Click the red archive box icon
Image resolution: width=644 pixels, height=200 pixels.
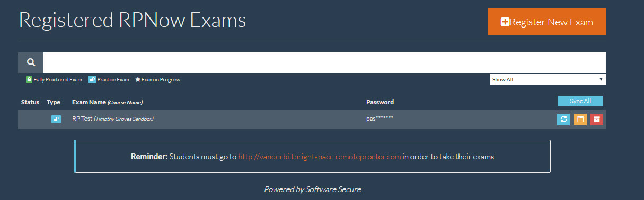pos(597,119)
